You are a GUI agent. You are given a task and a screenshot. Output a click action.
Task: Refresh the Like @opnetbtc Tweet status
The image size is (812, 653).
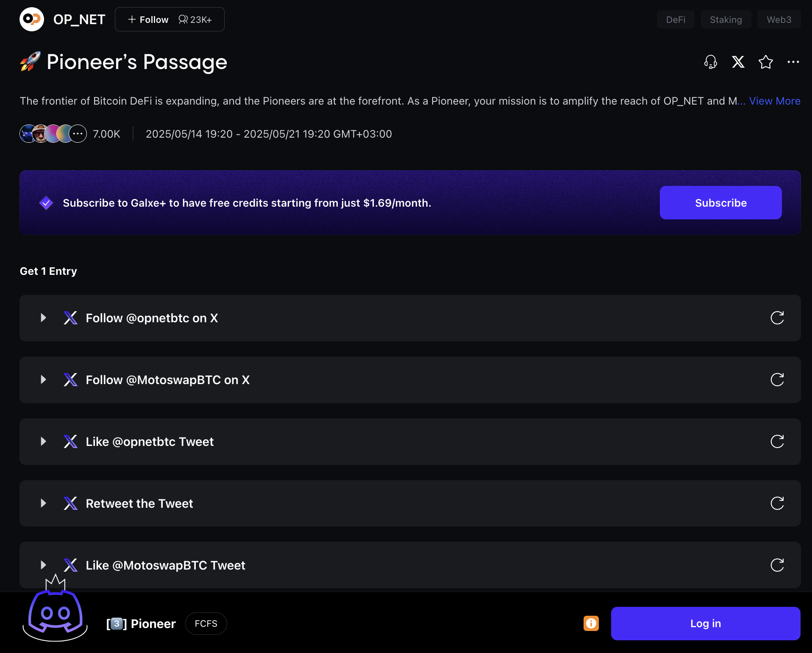pos(777,442)
